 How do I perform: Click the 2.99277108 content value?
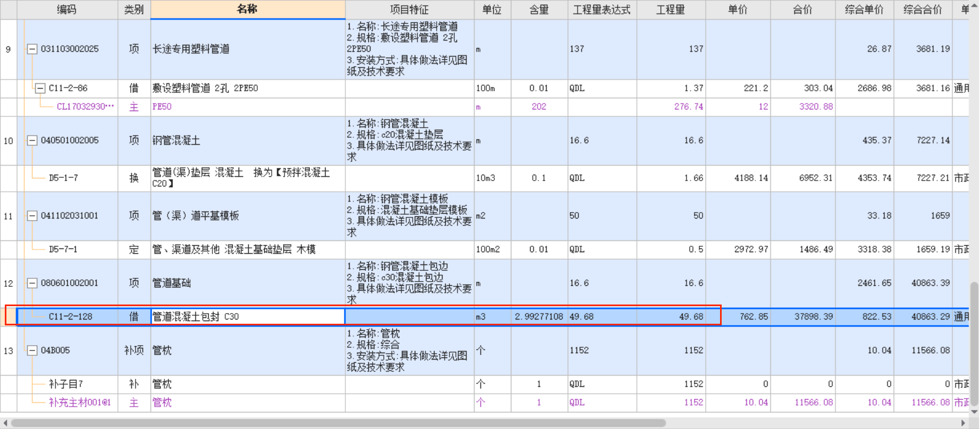pos(539,317)
